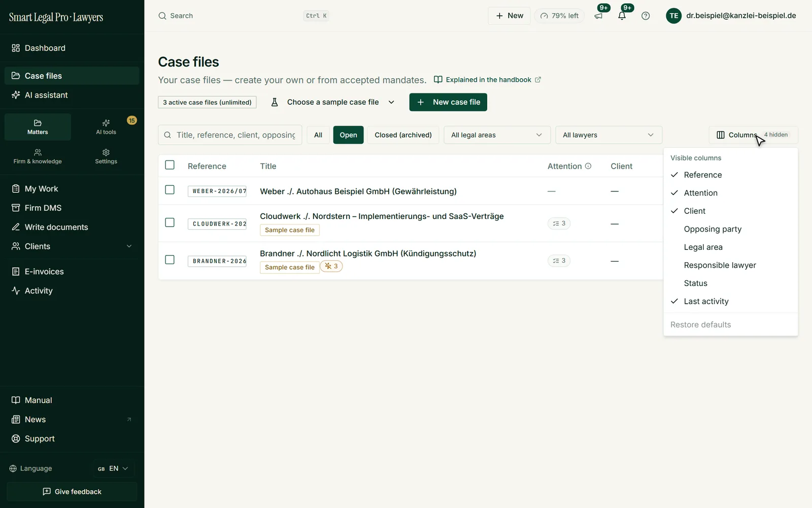Viewport: 812px width, 508px height.
Task: Select the Brandner case file checkbox
Action: click(170, 260)
